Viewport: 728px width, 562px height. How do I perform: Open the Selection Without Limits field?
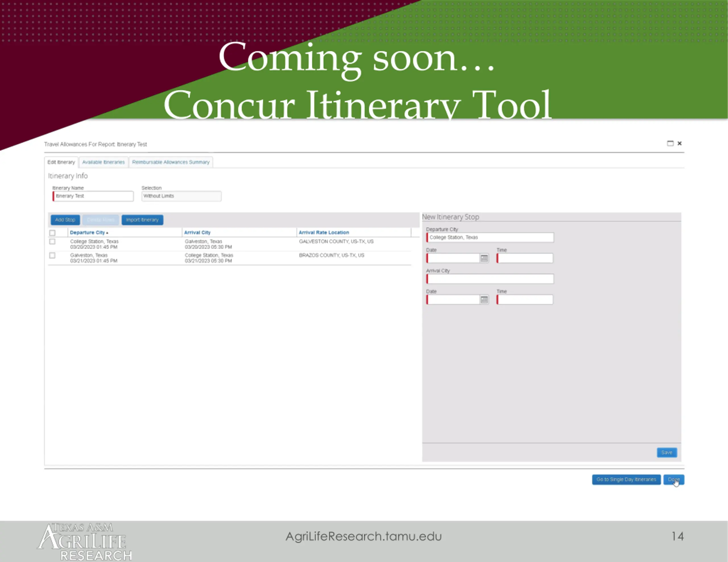[x=181, y=196]
